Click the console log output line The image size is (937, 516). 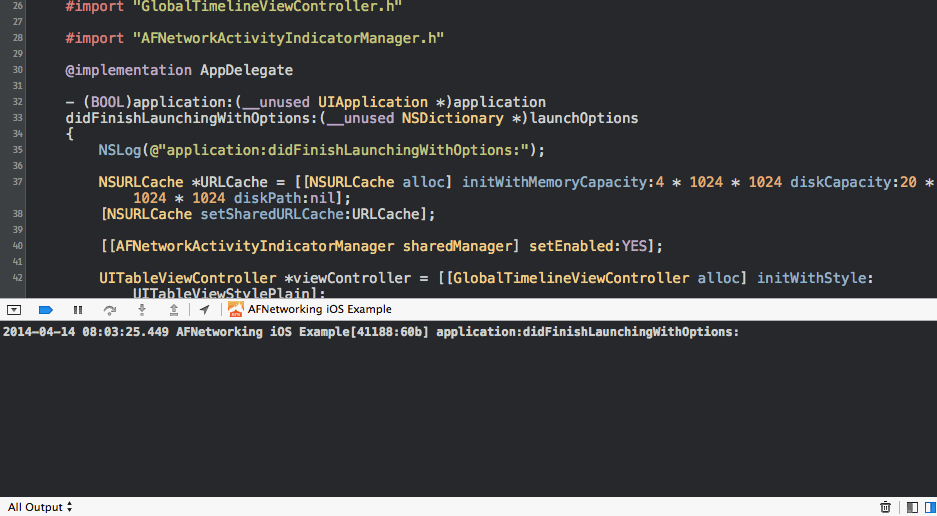[x=370, y=332]
